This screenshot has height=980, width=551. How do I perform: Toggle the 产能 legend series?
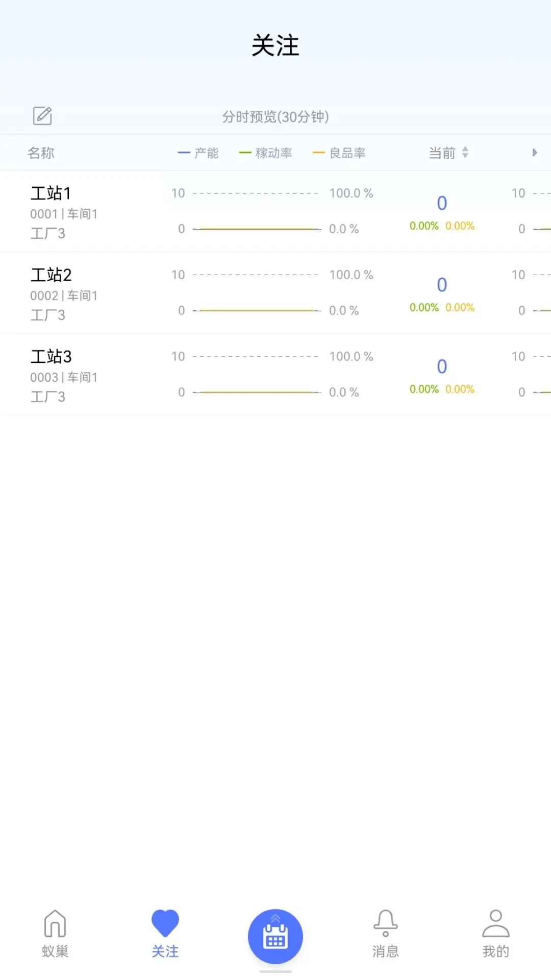click(198, 153)
